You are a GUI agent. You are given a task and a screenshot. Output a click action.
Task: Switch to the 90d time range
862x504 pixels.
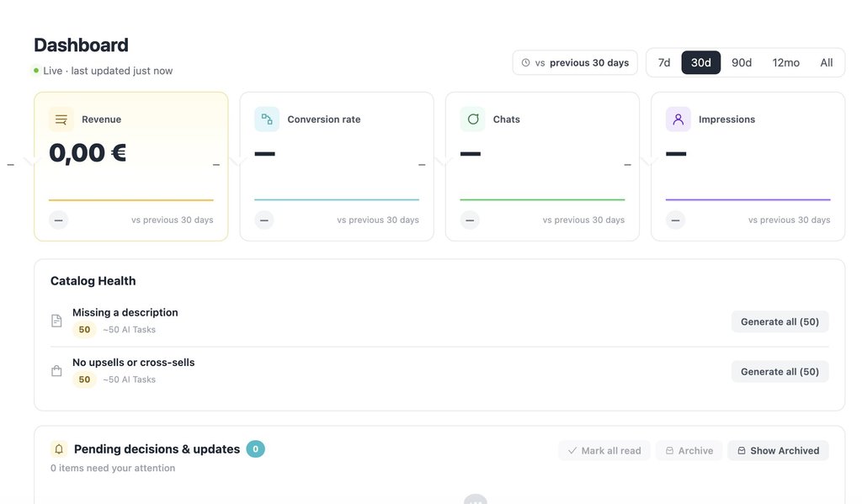click(x=742, y=62)
